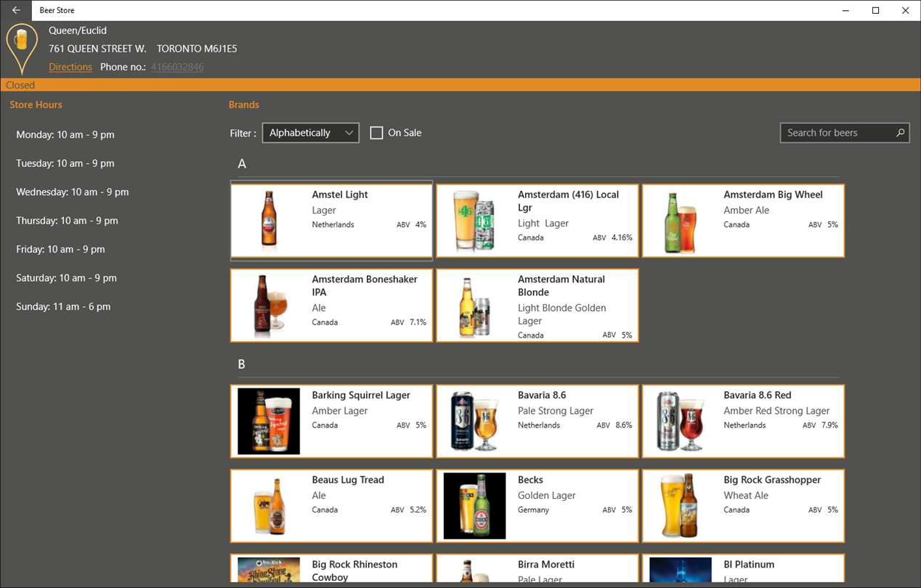Click the Queen/Euclid store name
This screenshot has width=921, height=588.
78,30
